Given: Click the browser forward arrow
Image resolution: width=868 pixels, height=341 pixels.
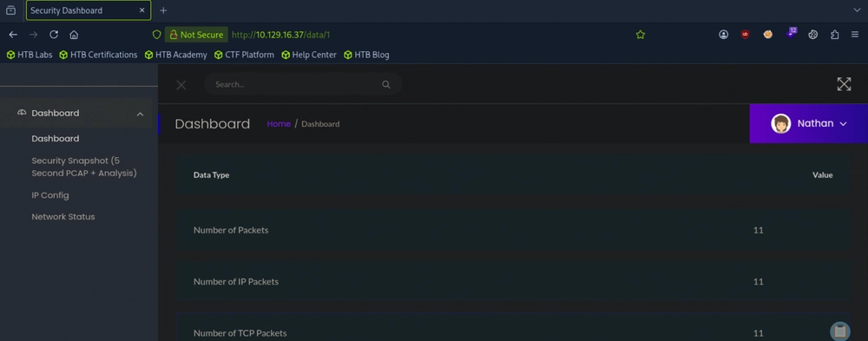Looking at the screenshot, I should [x=33, y=35].
